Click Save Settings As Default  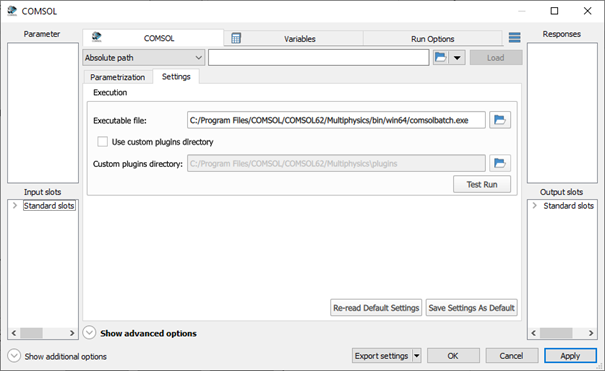click(471, 308)
